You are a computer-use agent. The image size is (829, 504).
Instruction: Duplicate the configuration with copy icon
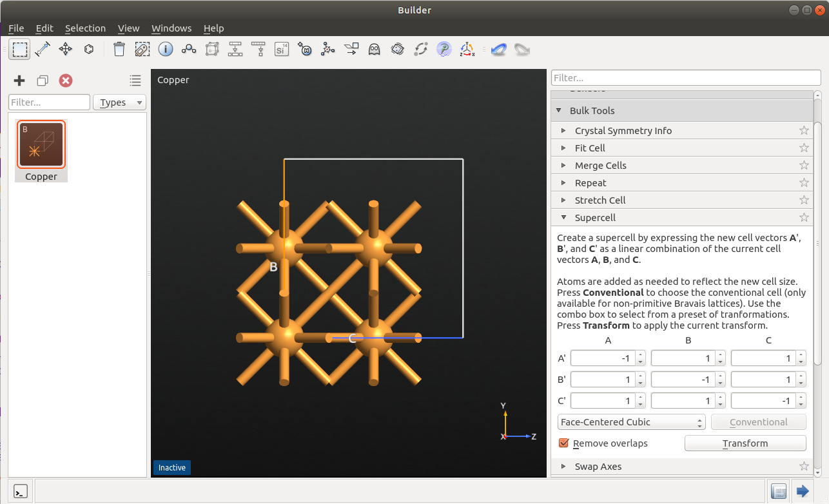(x=43, y=81)
